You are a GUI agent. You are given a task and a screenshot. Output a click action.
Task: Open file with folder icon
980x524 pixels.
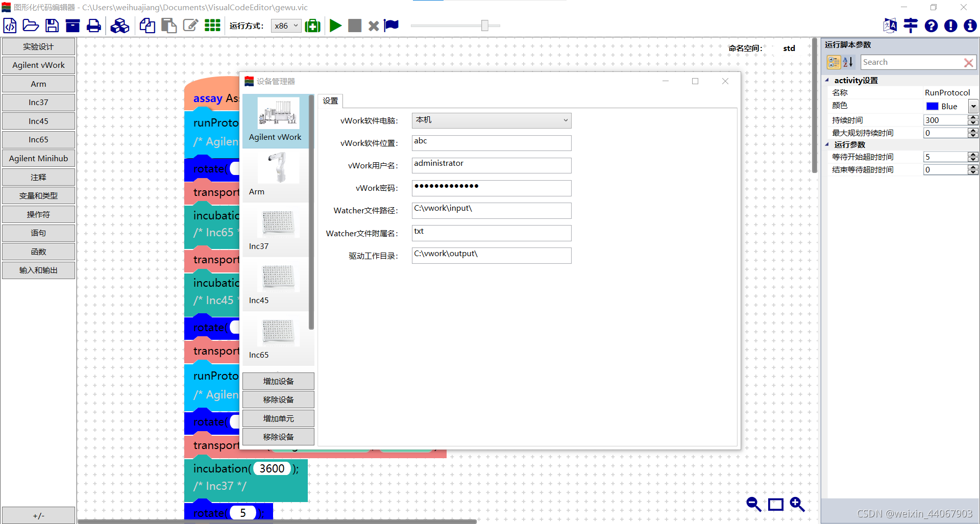[x=31, y=26]
